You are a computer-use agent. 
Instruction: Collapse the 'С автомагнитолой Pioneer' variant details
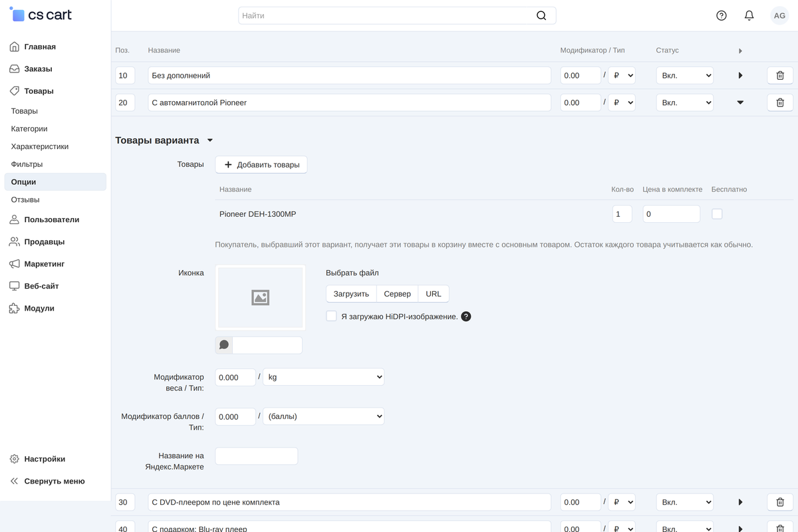click(740, 102)
